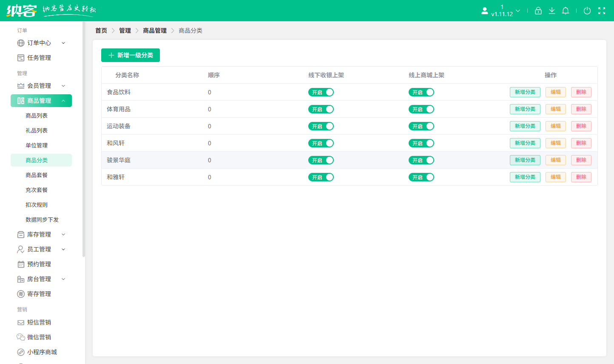Enter fullscreen using the expand icon
Screen dimensions: 614x364
click(x=602, y=11)
